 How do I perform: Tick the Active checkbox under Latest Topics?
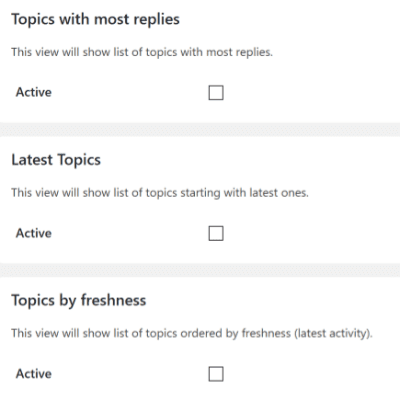[x=216, y=233]
